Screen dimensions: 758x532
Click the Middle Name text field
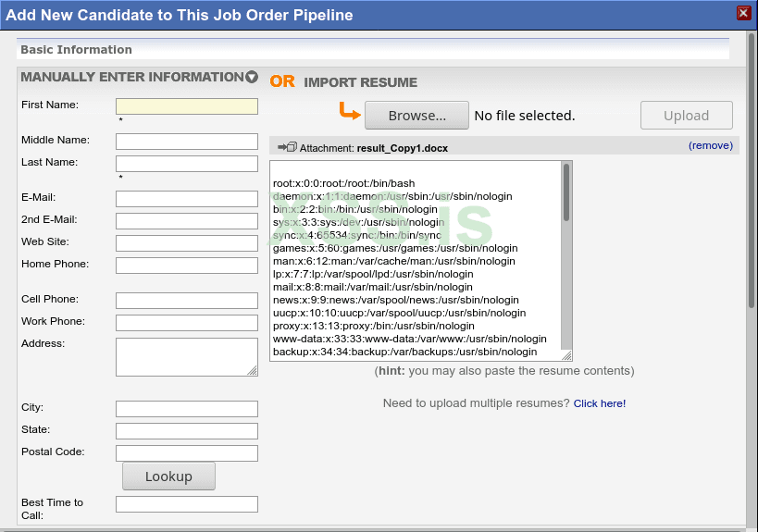(187, 142)
